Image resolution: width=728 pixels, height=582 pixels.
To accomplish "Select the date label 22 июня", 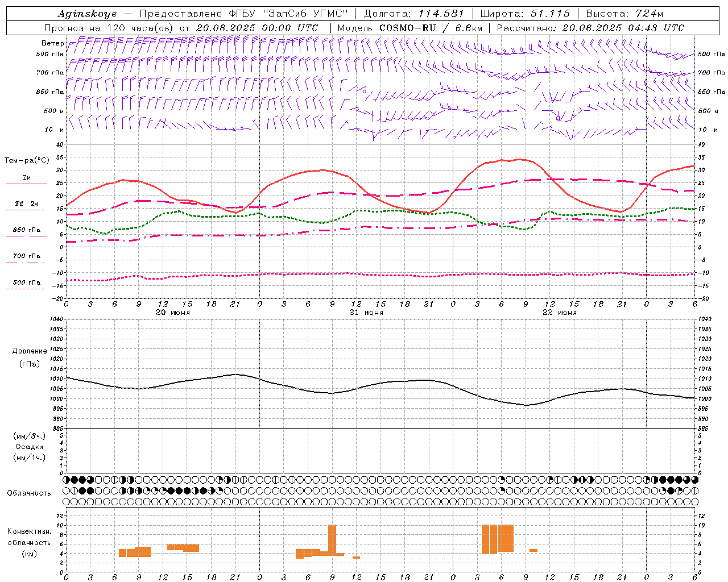I will pyautogui.click(x=560, y=313).
